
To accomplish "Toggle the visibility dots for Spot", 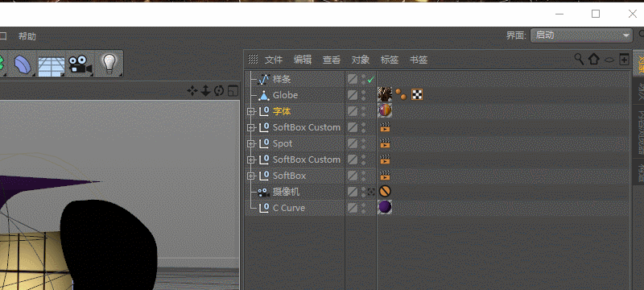I will (363, 143).
